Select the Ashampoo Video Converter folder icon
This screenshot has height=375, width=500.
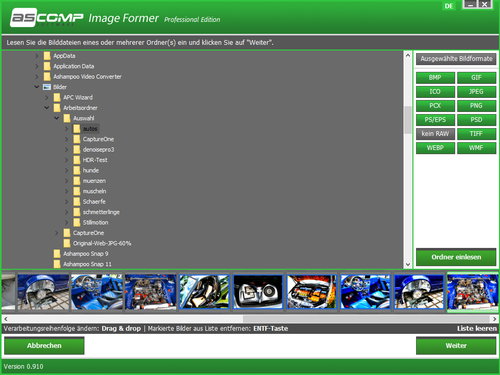[x=47, y=77]
